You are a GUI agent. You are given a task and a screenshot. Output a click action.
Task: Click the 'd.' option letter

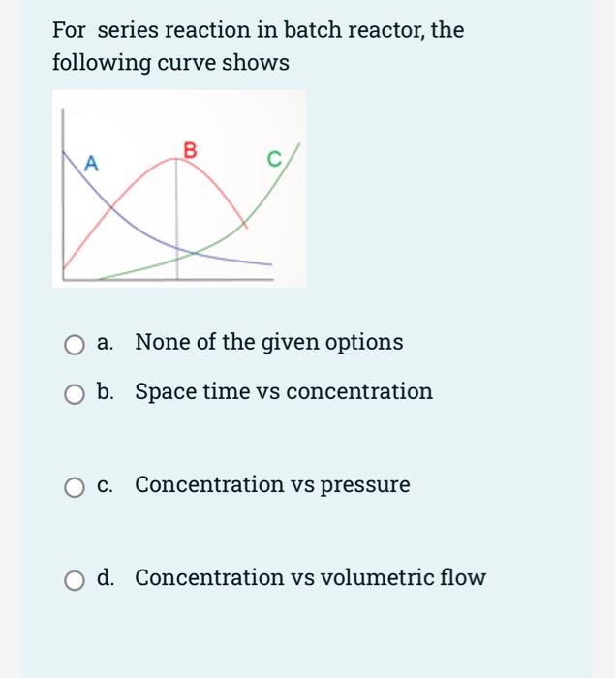106,577
